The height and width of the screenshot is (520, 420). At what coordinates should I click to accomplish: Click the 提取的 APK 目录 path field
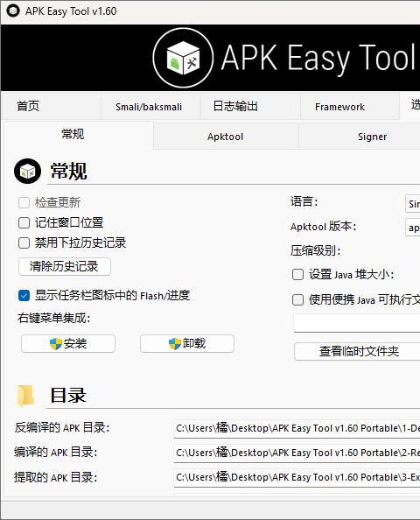click(297, 478)
